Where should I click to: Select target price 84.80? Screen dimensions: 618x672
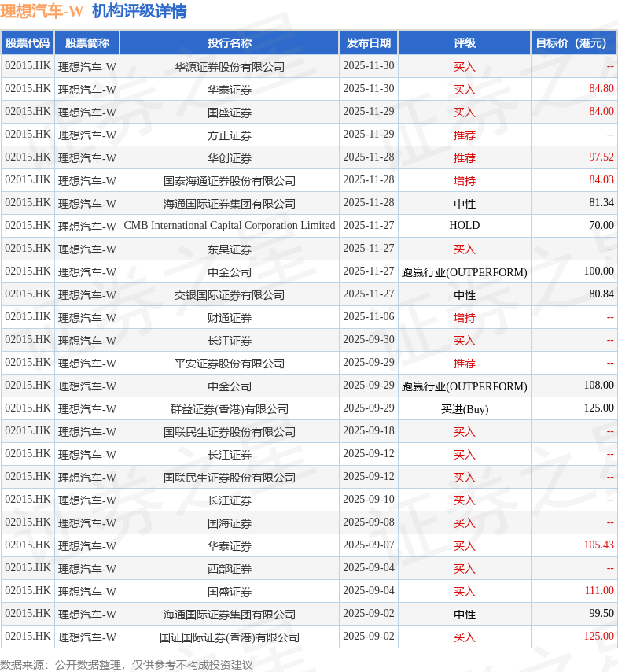[601, 89]
